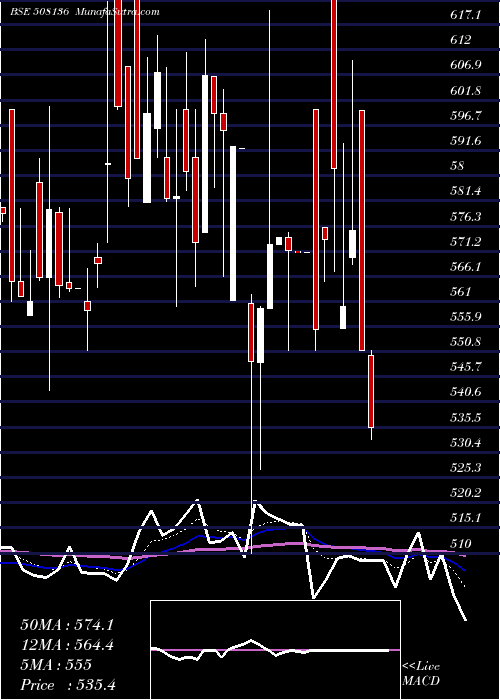Click the 520.2 price axis label

[x=466, y=493]
